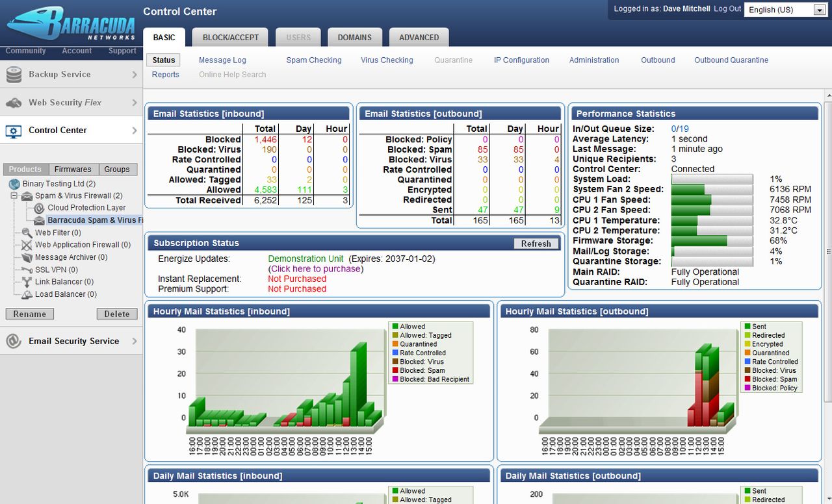The width and height of the screenshot is (832, 504).
Task: Open the Virus Checking submenu
Action: (x=387, y=60)
